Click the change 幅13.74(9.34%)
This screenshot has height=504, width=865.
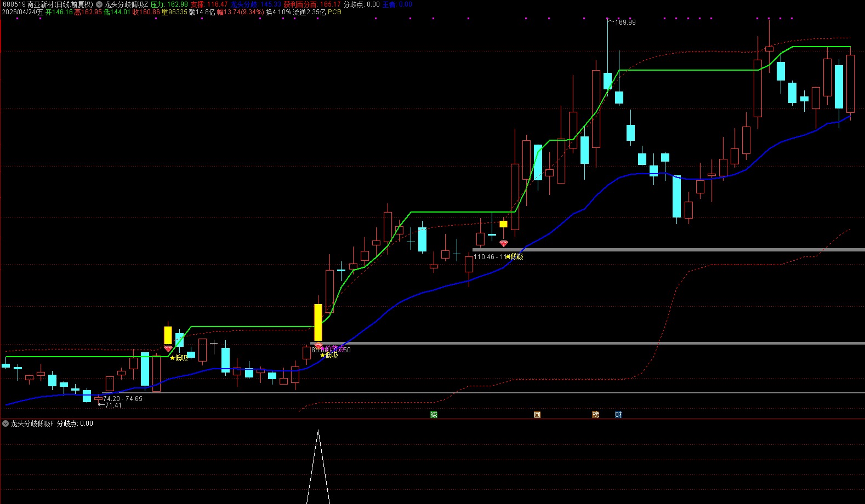tap(241, 12)
